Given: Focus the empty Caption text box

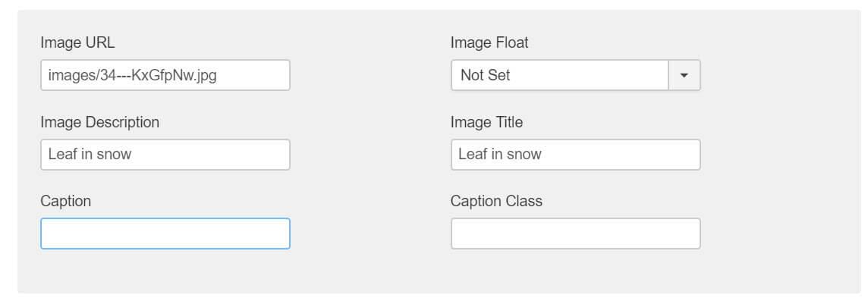Looking at the screenshot, I should tap(165, 234).
